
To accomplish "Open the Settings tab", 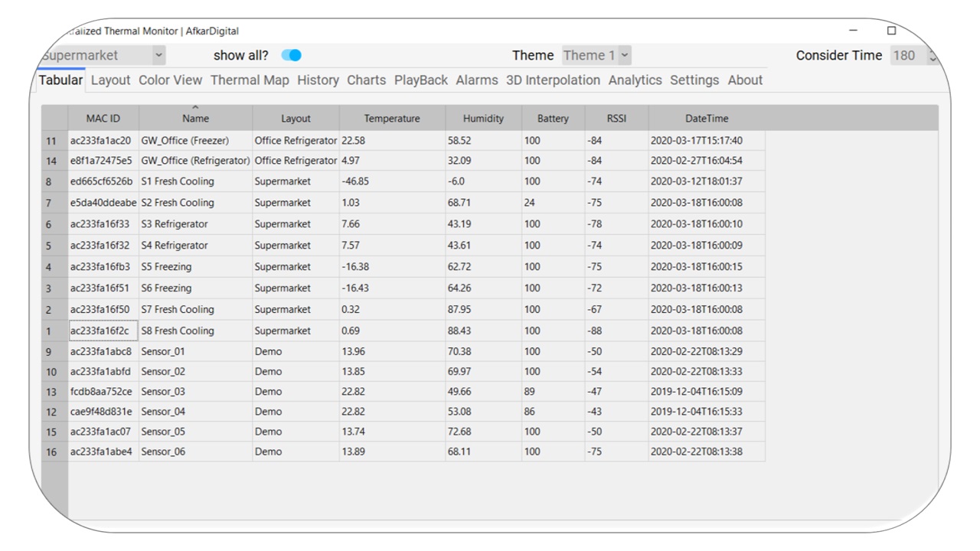I will point(694,80).
